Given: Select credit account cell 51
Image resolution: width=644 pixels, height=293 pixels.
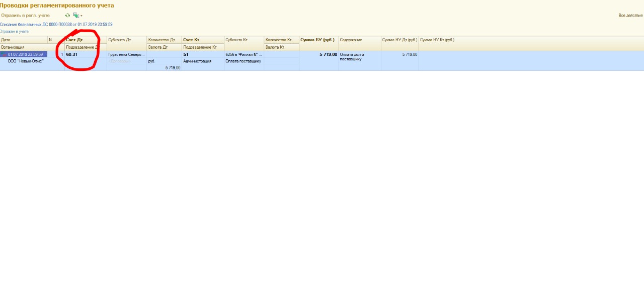Looking at the screenshot, I should coord(202,54).
